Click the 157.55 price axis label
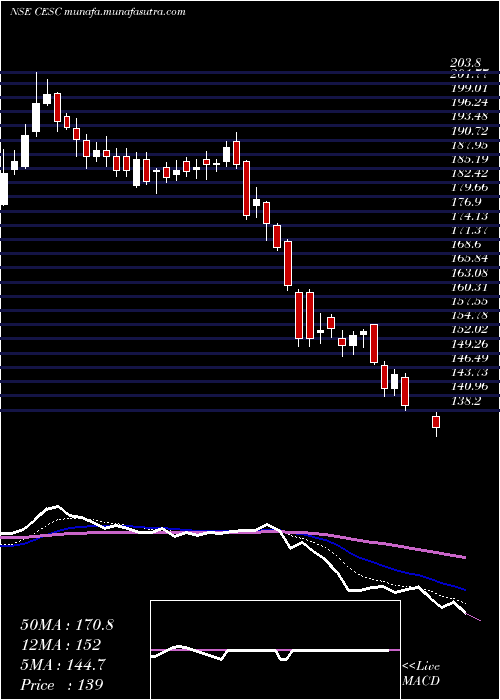This screenshot has width=500, height=700. click(x=469, y=301)
